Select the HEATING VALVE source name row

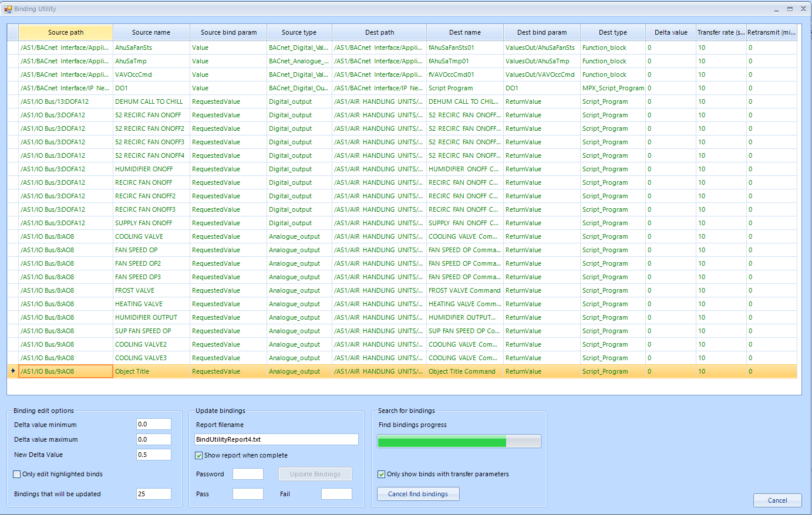[x=139, y=304]
